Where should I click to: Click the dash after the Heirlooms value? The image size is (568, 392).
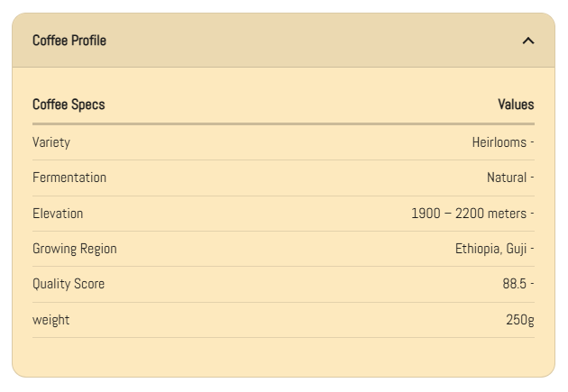tap(532, 142)
